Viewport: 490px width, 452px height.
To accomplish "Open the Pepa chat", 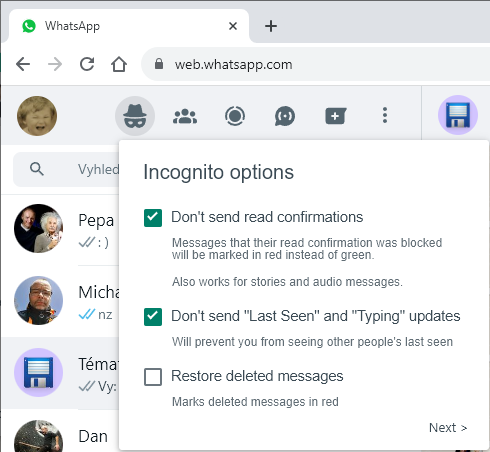I will 60,229.
